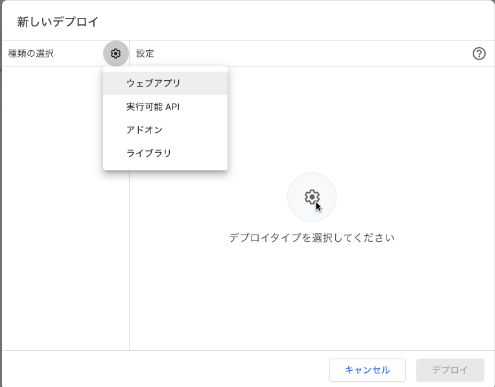Choose 実行可能 API deploy type
495x387 pixels.
(x=165, y=107)
